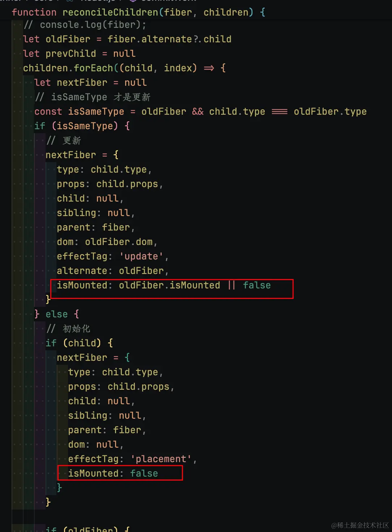Click the children.forEach((child, index) line
The height and width of the screenshot is (532, 392).
tap(124, 68)
